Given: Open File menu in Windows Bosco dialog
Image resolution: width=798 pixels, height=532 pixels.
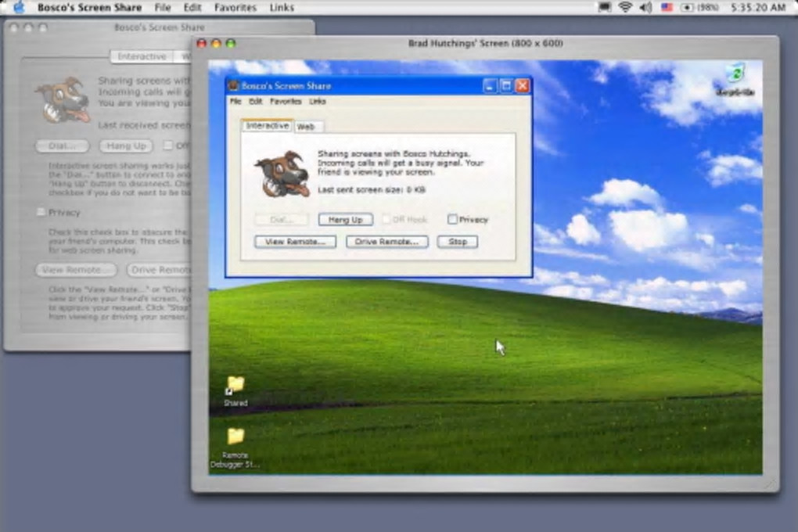Looking at the screenshot, I should (x=235, y=101).
